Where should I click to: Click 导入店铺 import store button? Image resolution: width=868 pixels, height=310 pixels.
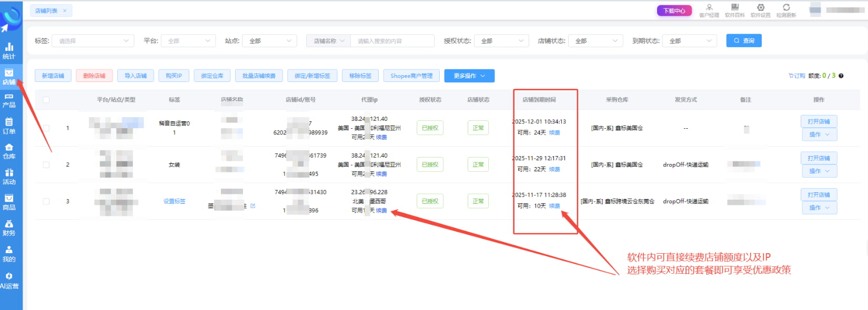pyautogui.click(x=136, y=76)
